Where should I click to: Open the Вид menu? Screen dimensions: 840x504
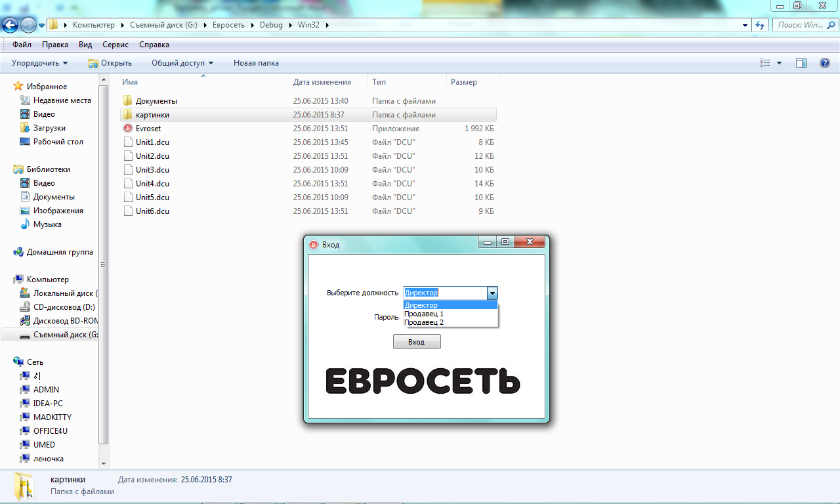click(85, 45)
